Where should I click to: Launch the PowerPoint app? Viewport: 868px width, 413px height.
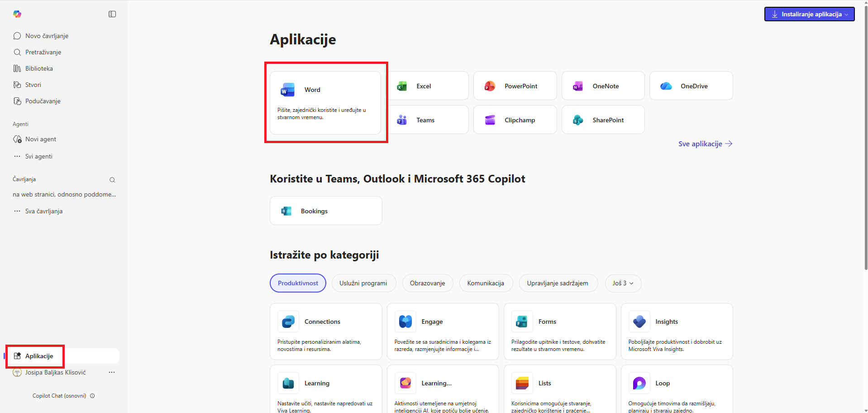515,86
